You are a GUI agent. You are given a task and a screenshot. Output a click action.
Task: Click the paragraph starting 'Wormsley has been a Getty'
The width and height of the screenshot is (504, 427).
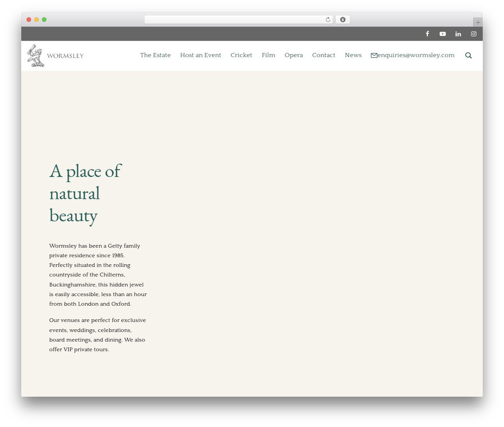pos(98,275)
